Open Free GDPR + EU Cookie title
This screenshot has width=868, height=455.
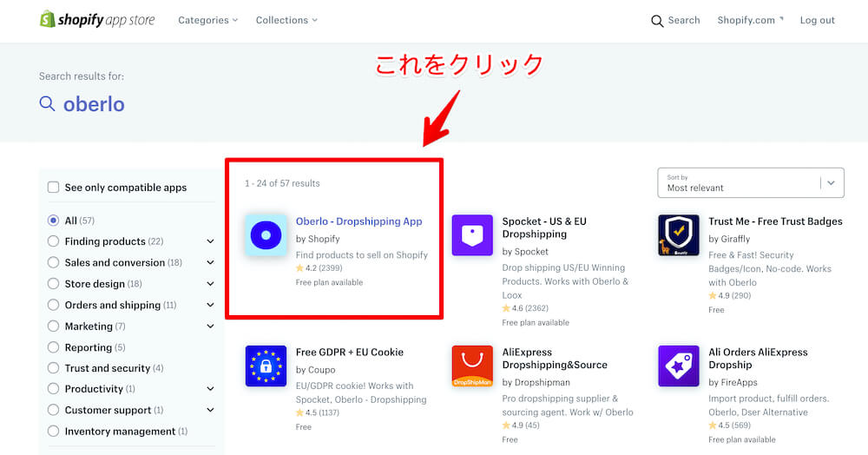pos(349,352)
